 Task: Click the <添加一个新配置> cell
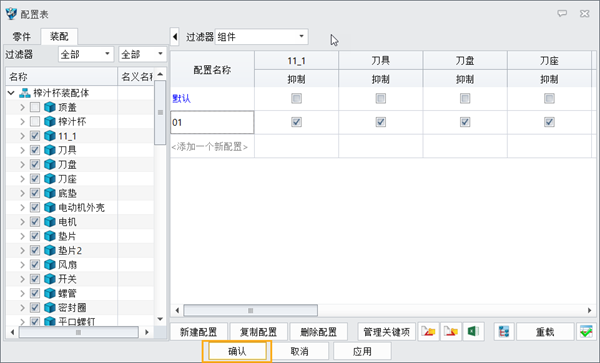click(212, 146)
